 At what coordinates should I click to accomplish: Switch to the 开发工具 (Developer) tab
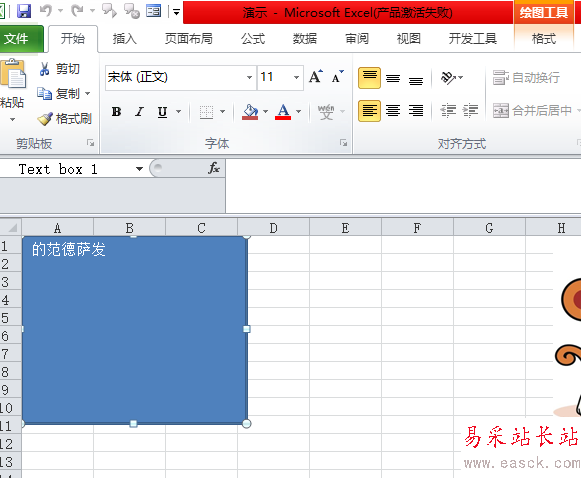[x=473, y=39]
